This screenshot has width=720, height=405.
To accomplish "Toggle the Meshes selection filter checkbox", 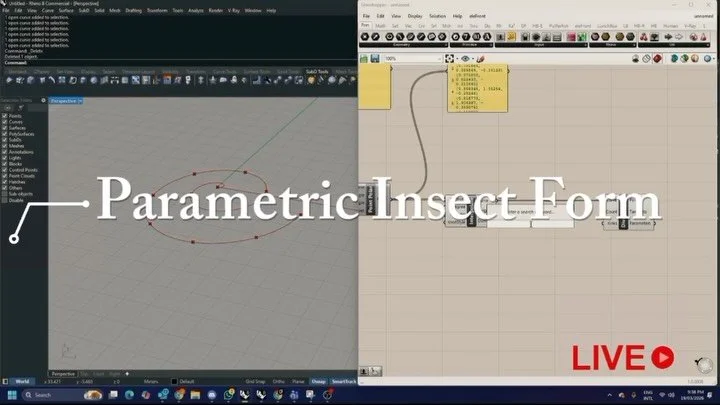I will pos(5,146).
